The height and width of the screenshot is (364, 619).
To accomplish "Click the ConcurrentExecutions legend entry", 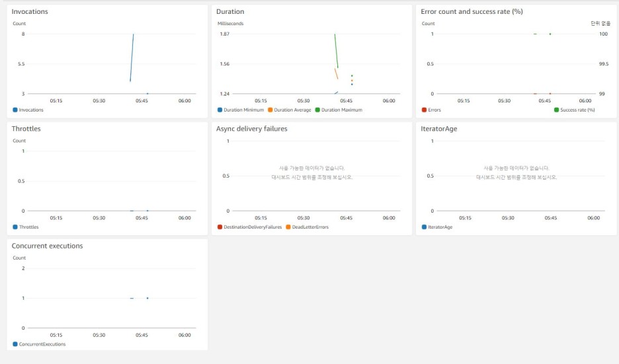I will (x=39, y=344).
